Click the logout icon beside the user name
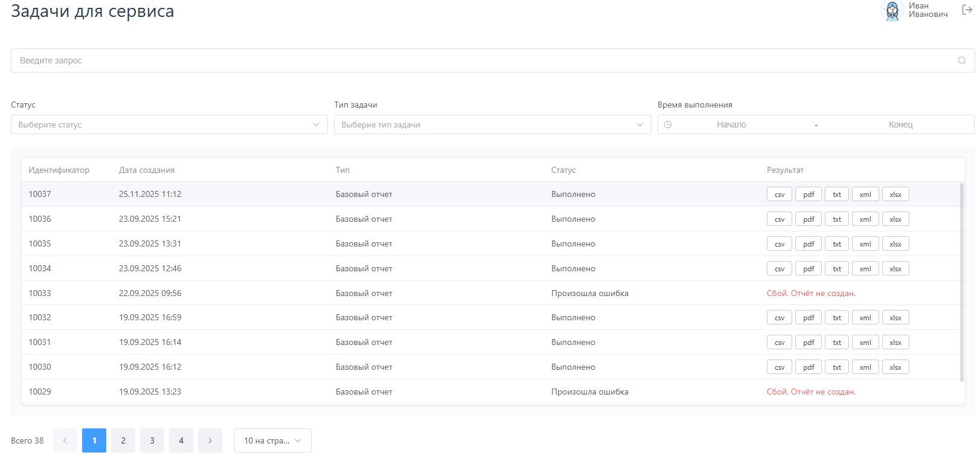 [967, 10]
